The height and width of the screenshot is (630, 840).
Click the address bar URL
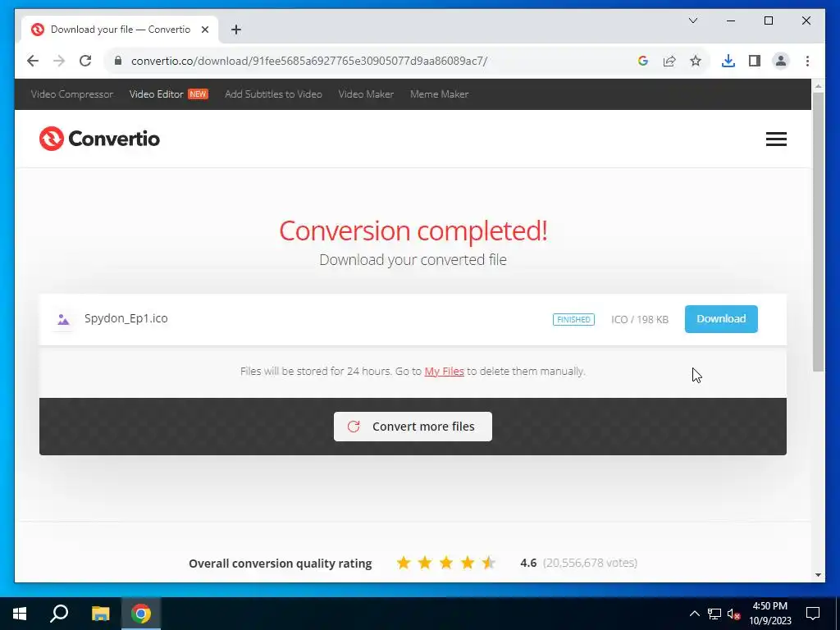click(309, 61)
